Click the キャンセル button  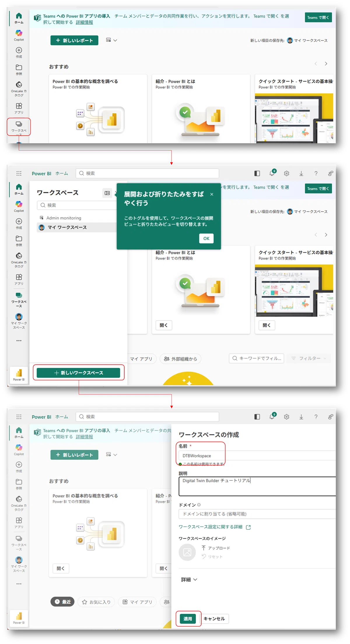[x=214, y=619]
